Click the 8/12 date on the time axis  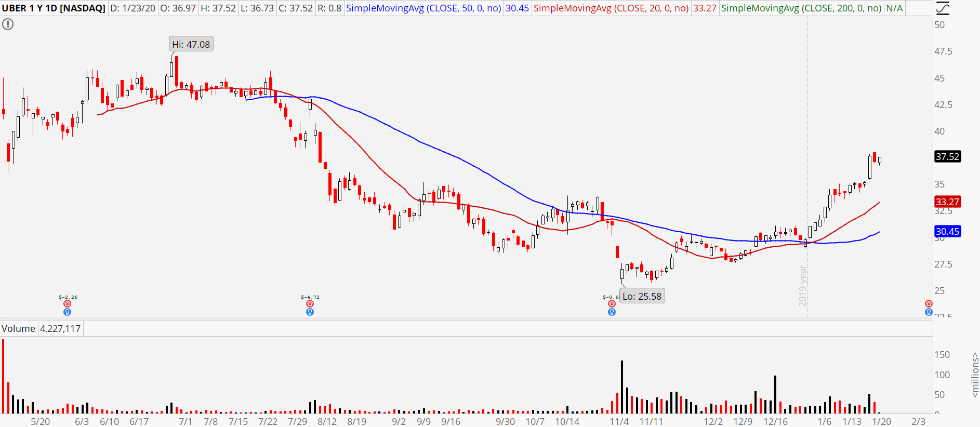click(327, 422)
